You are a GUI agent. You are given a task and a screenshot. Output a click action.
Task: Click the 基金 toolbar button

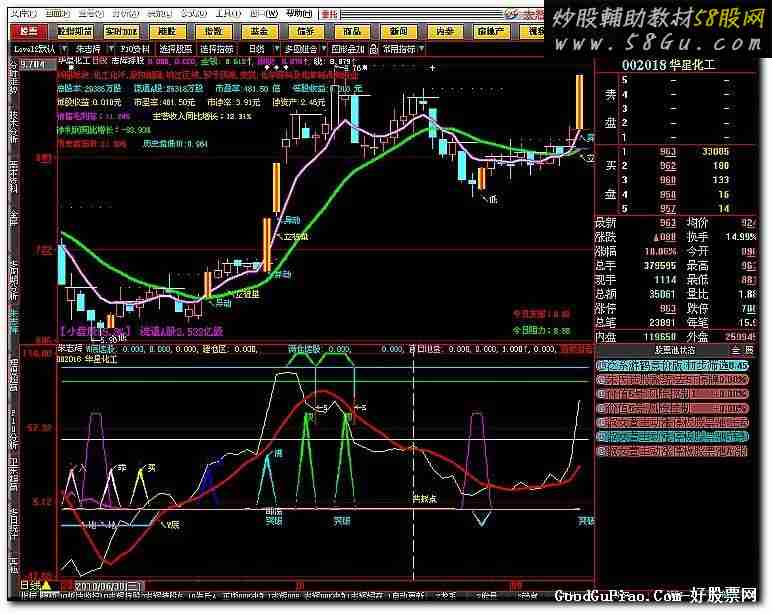[x=258, y=32]
